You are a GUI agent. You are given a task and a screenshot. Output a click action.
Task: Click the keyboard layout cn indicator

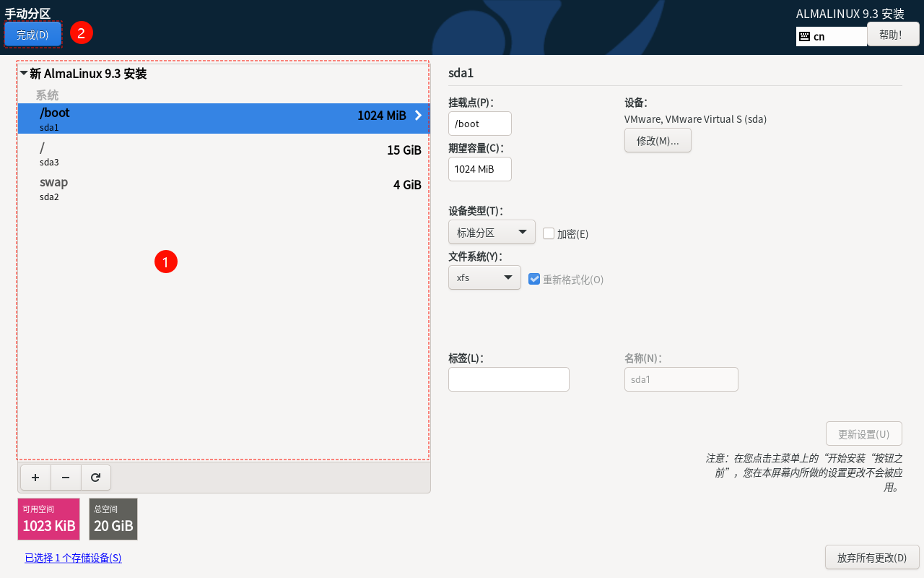tap(831, 36)
